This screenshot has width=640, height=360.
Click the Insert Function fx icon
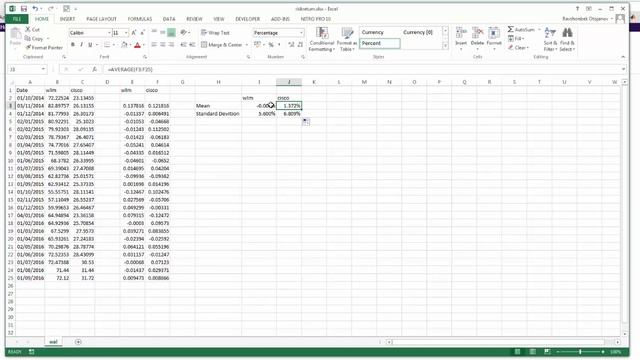click(x=94, y=69)
